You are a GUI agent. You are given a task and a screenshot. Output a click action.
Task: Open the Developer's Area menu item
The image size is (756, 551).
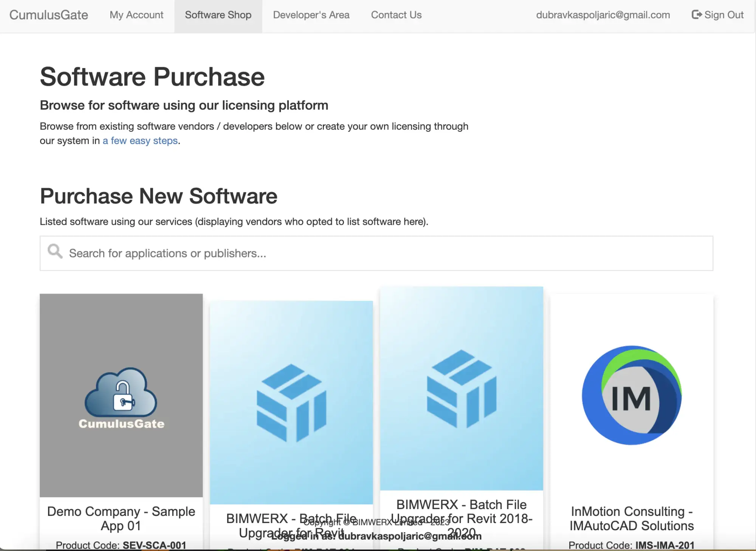click(x=311, y=15)
